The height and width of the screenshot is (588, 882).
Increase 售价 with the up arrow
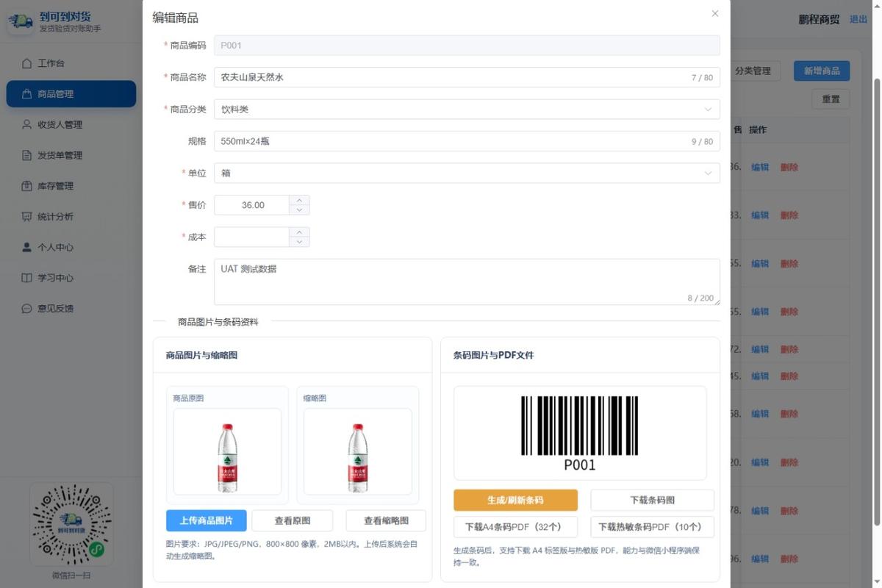click(x=299, y=200)
